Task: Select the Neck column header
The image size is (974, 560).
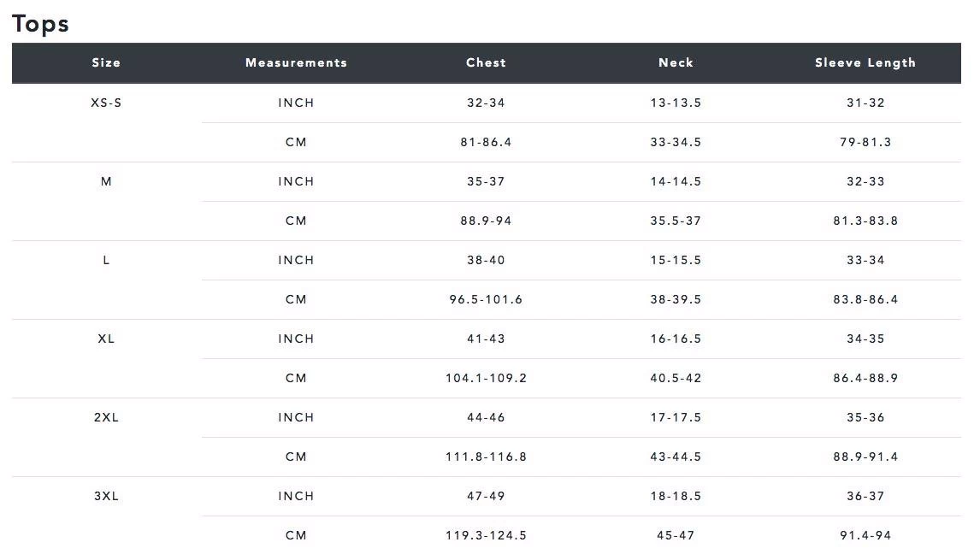Action: (676, 62)
